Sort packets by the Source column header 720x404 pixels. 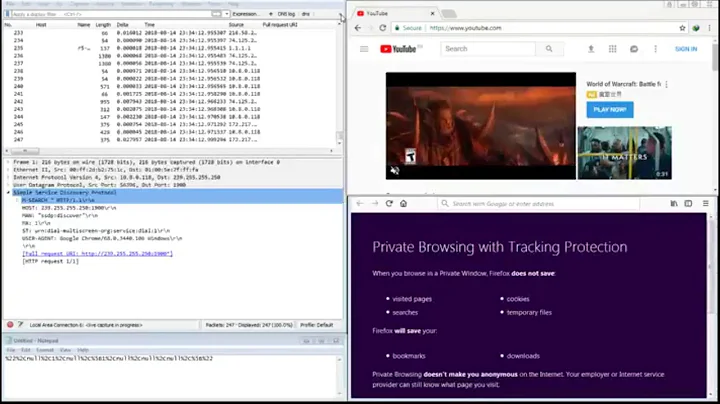[x=236, y=25]
